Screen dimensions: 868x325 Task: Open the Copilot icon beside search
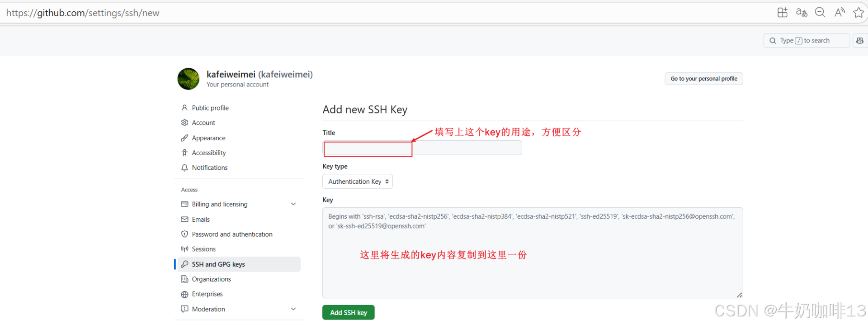click(860, 41)
